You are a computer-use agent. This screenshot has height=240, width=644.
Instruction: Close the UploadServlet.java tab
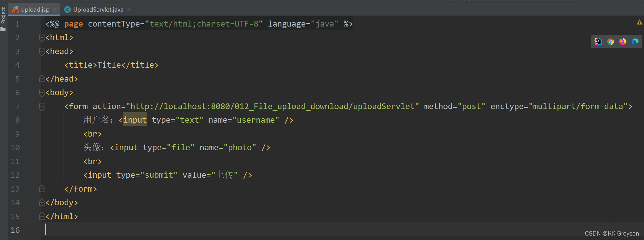pos(129,9)
